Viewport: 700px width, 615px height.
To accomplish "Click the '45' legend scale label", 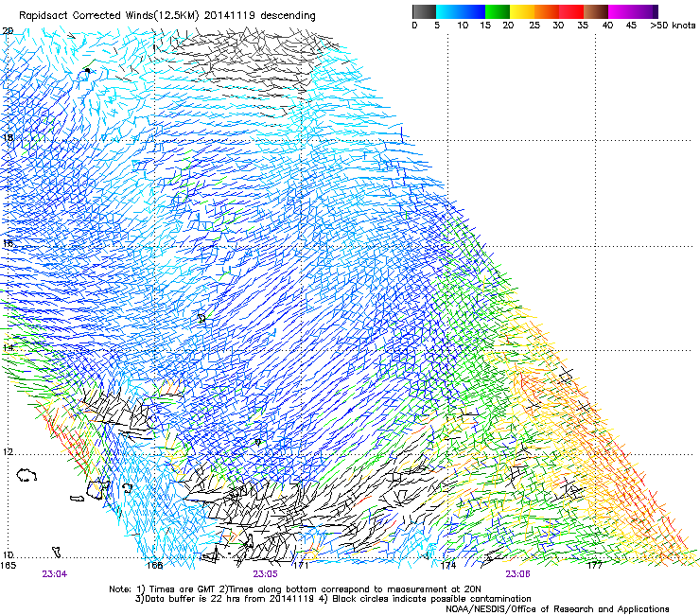I will (631, 26).
